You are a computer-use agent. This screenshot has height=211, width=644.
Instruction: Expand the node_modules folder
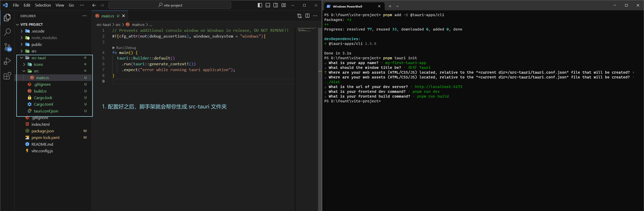pyautogui.click(x=54, y=38)
